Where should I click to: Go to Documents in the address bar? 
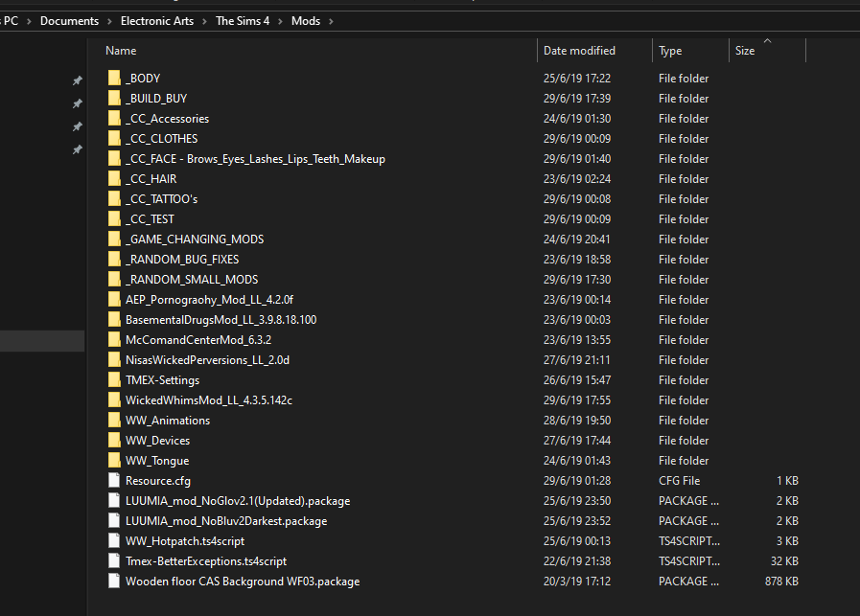[x=69, y=21]
